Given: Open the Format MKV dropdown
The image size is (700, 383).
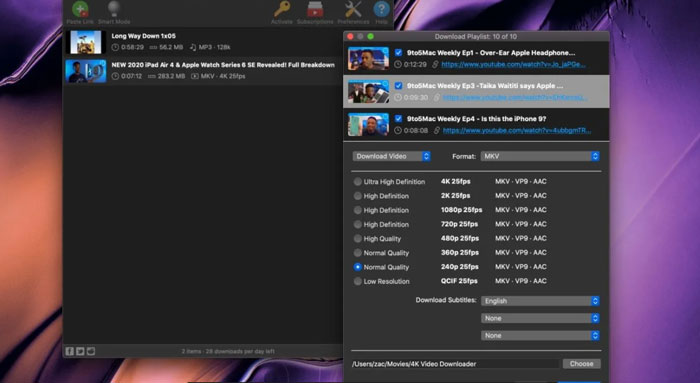Looking at the screenshot, I should coord(540,156).
